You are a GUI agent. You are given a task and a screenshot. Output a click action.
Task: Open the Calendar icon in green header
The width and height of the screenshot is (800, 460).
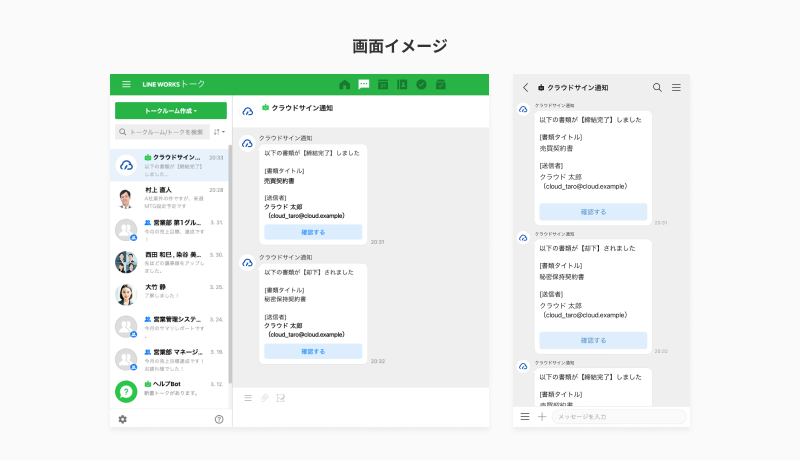tap(383, 84)
